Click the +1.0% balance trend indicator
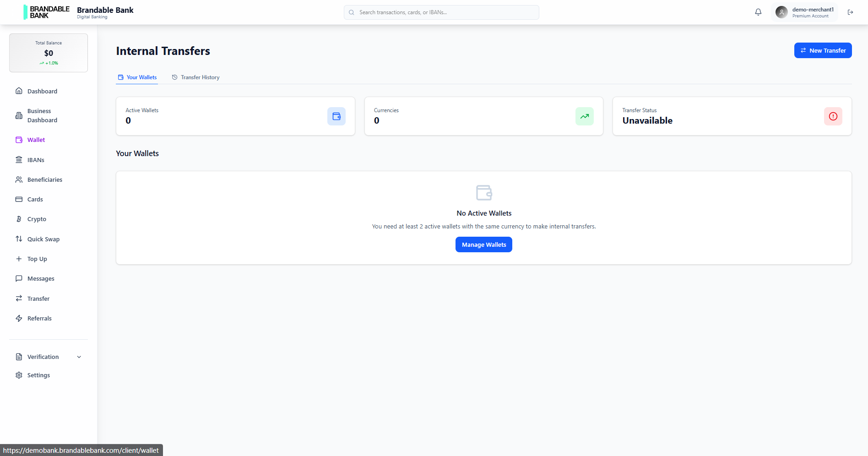Screen dimensions: 868x456 (48, 63)
